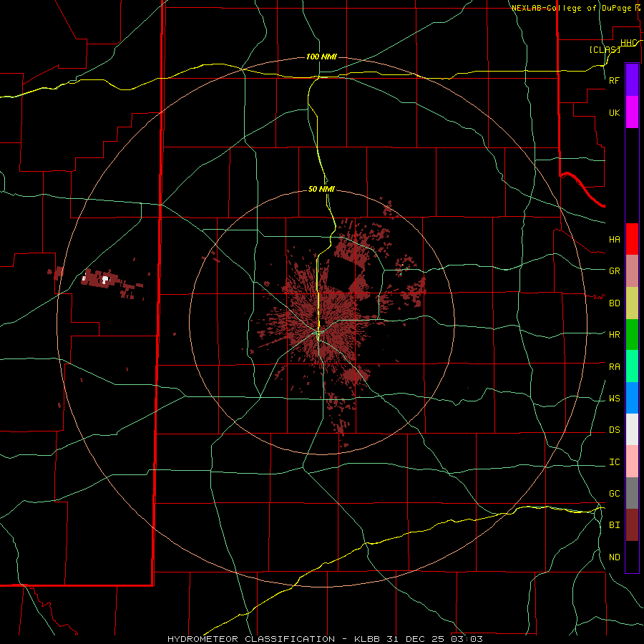Click the 'BI' legend label
This screenshot has width=644, height=644.
(614, 525)
